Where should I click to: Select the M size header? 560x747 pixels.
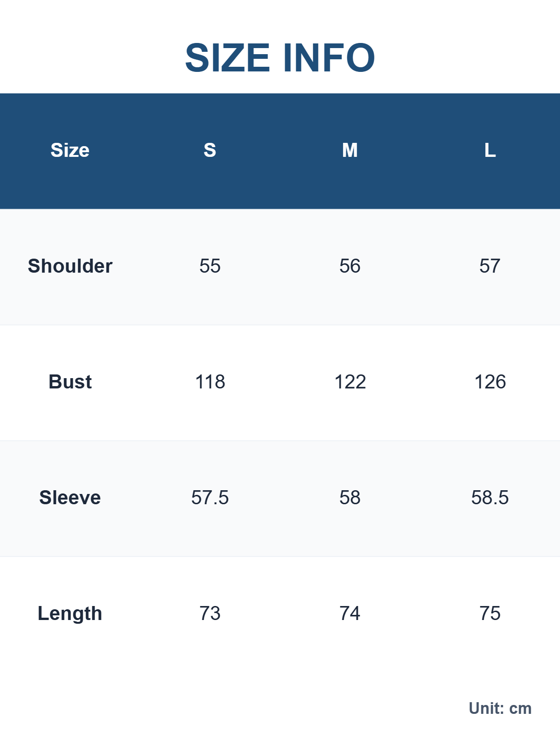(x=350, y=150)
